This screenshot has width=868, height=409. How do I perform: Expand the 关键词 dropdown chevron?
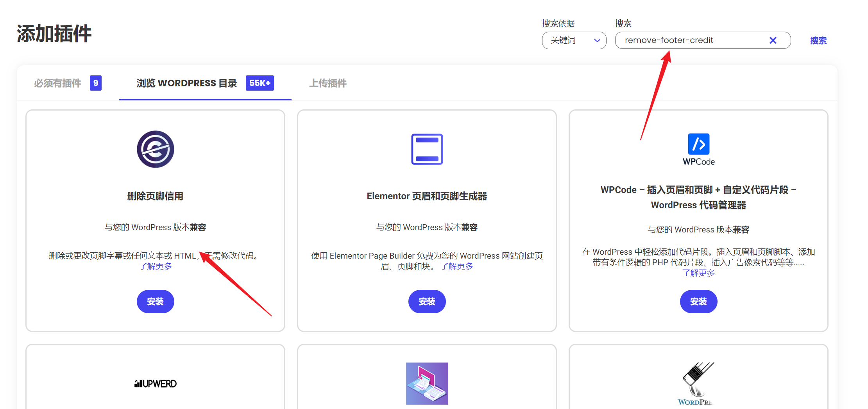597,40
